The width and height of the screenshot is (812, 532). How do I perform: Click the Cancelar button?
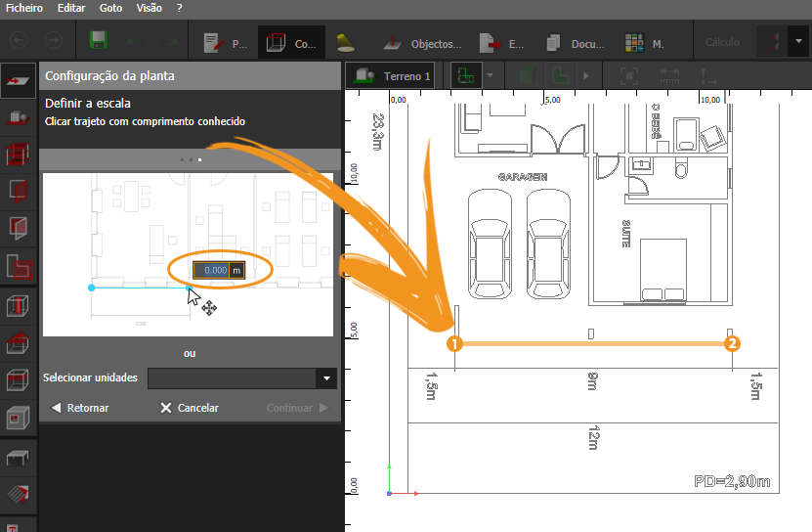pos(190,408)
